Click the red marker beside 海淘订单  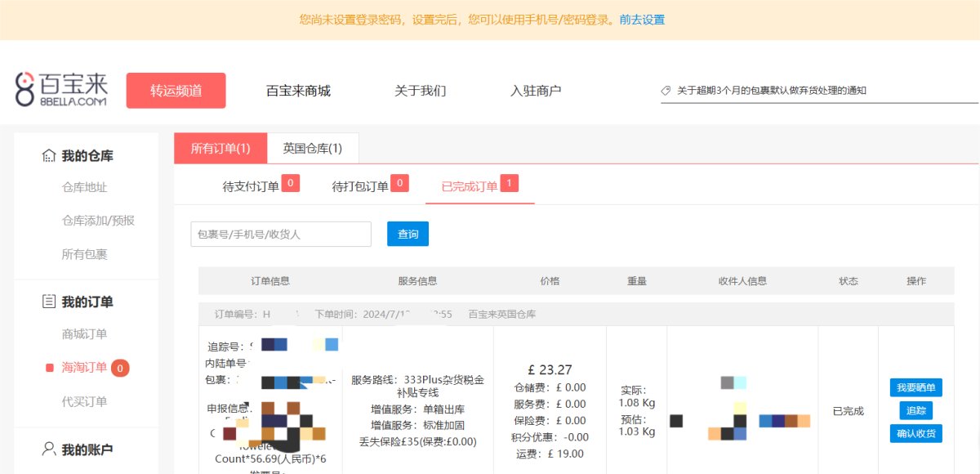(x=50, y=368)
